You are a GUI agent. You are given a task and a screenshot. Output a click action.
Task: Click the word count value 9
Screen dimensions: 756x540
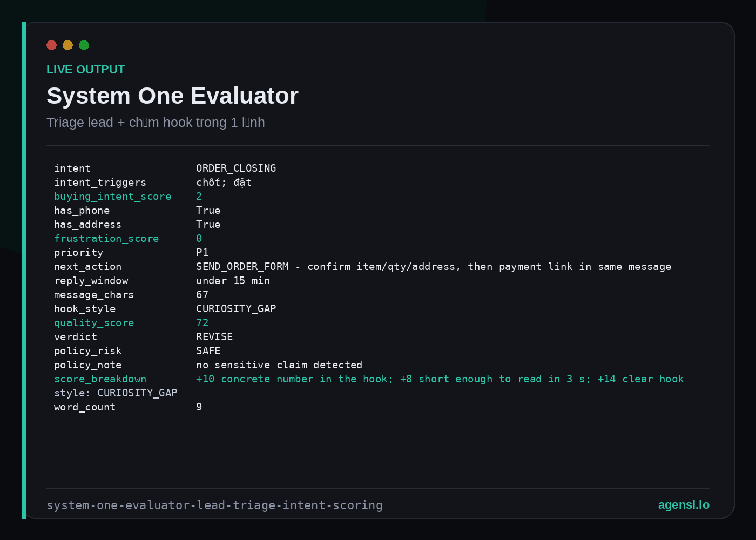(199, 407)
